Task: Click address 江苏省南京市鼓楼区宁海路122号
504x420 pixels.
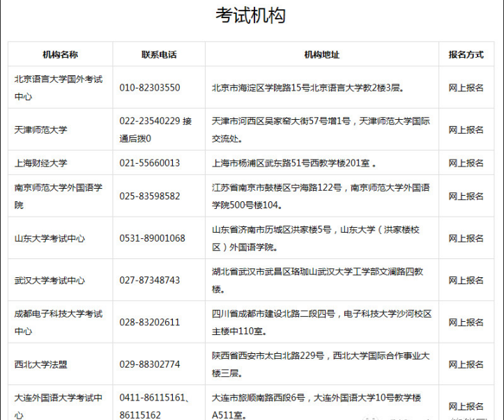Action: click(277, 187)
